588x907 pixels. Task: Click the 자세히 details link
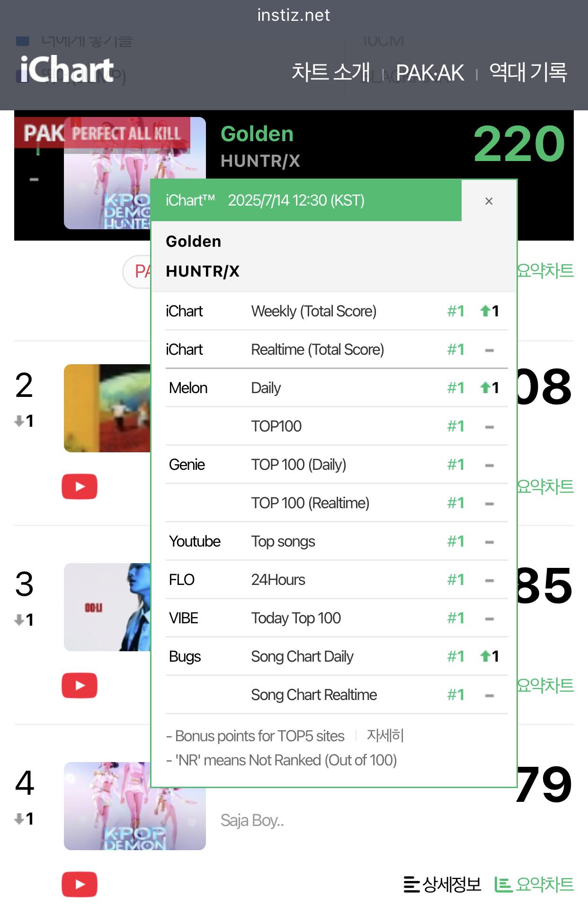[x=385, y=736]
